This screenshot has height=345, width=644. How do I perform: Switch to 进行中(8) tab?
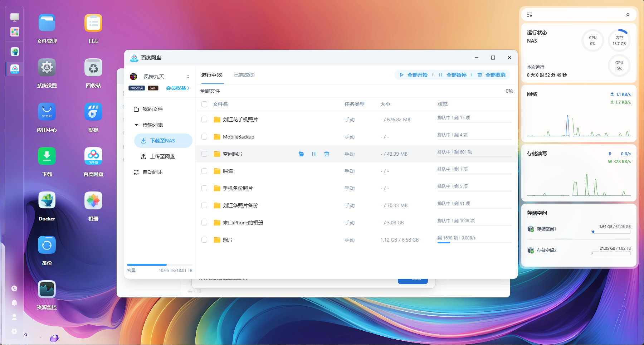click(212, 75)
